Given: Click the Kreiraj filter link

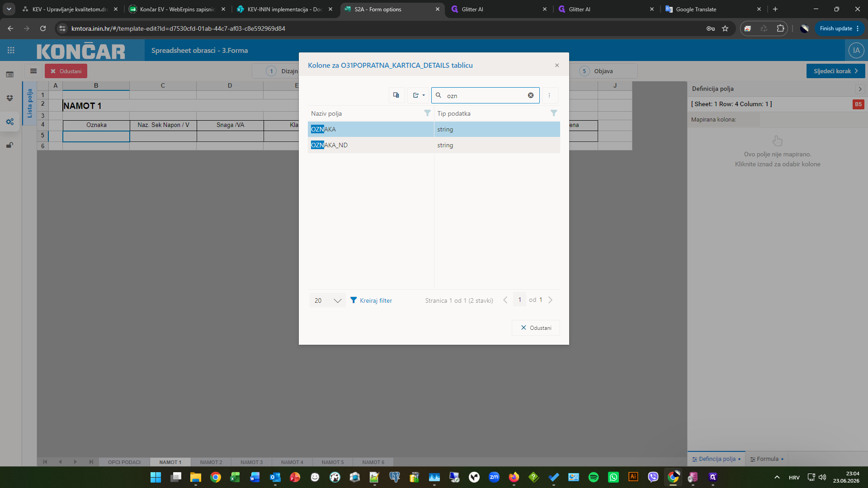Looking at the screenshot, I should 371,300.
